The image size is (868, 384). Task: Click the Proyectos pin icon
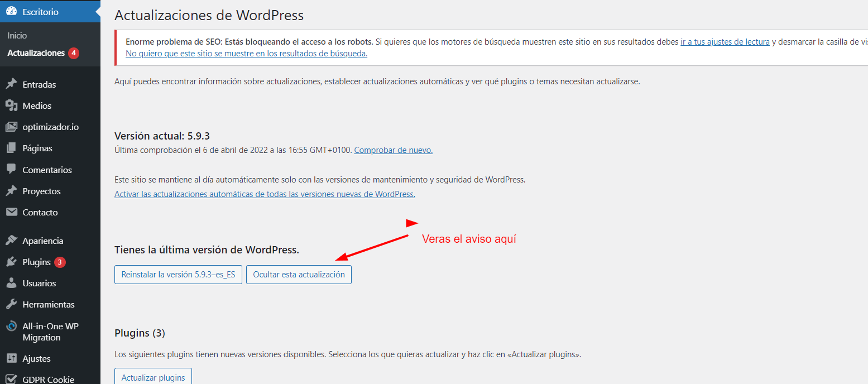point(11,191)
